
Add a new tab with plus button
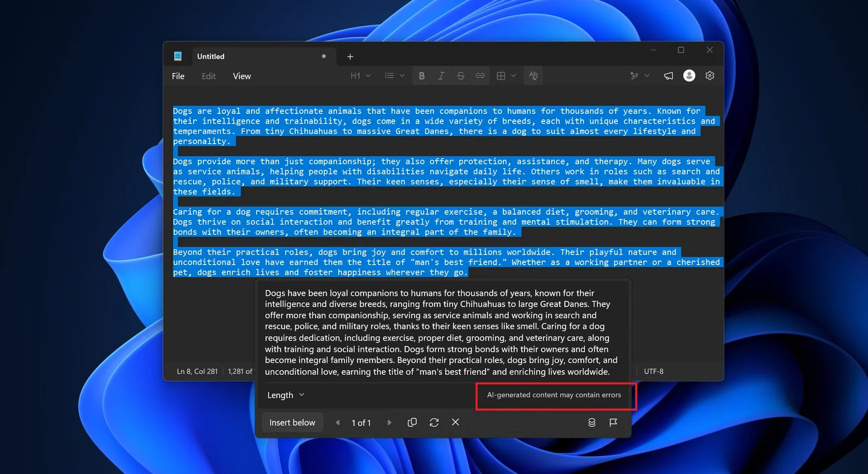350,56
